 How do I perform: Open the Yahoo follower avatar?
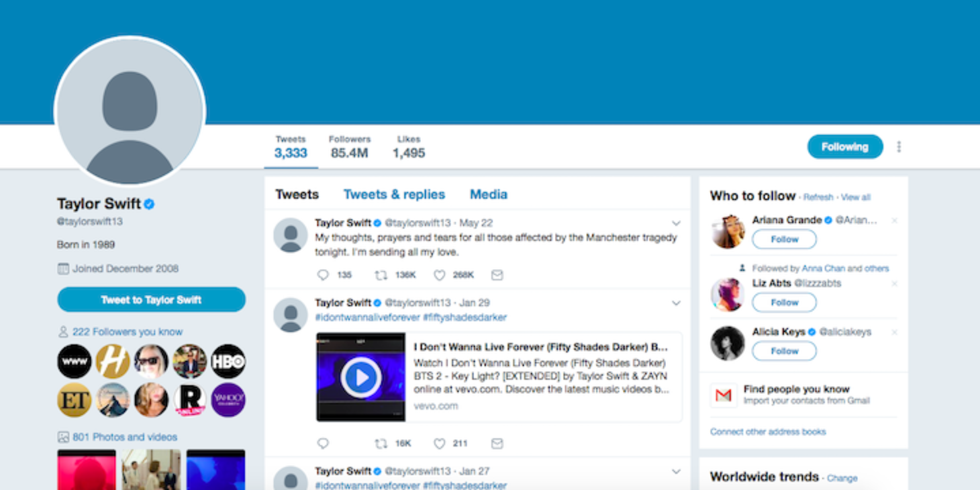tap(228, 400)
